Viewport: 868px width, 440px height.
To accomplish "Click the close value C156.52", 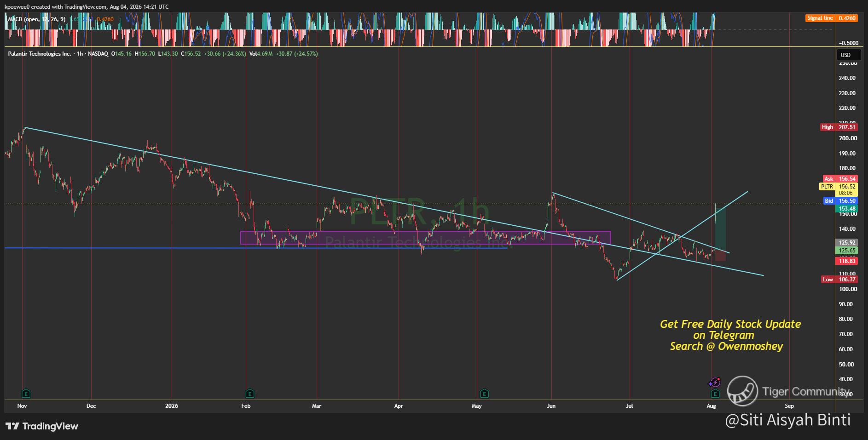I will [x=191, y=54].
